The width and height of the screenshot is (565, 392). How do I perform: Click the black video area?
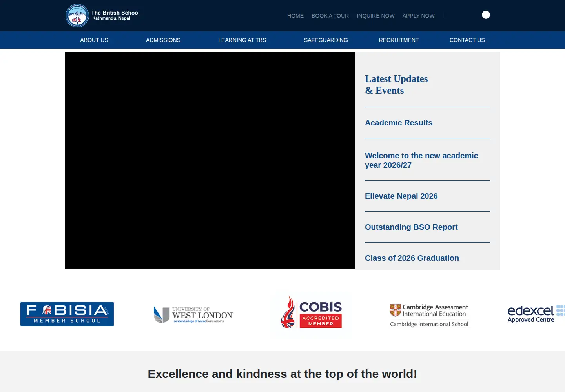click(210, 161)
